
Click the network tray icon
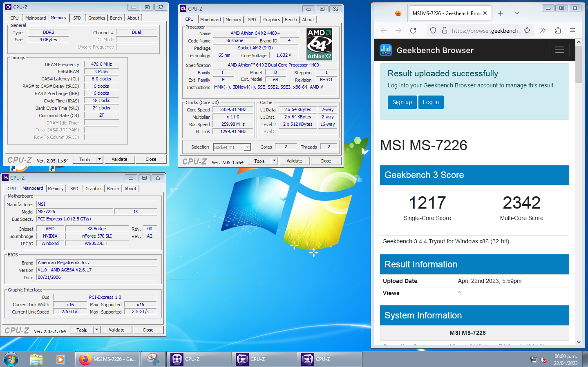click(x=533, y=360)
